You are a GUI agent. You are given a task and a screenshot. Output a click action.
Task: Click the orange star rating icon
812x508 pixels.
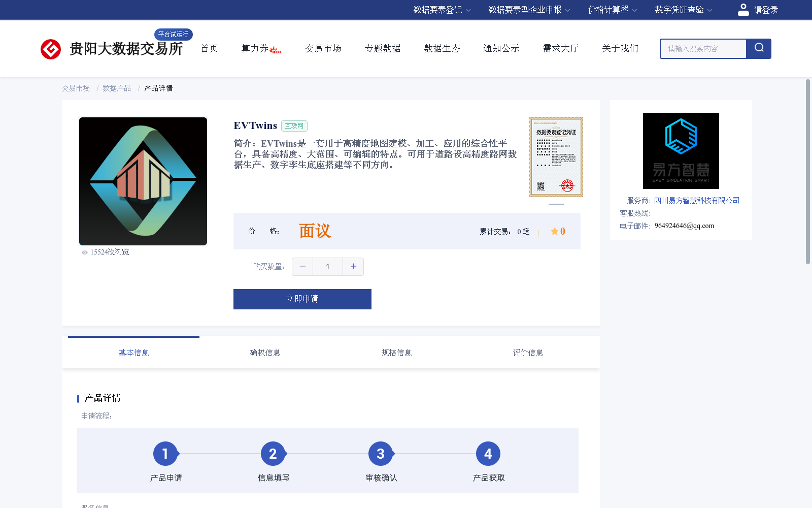554,232
